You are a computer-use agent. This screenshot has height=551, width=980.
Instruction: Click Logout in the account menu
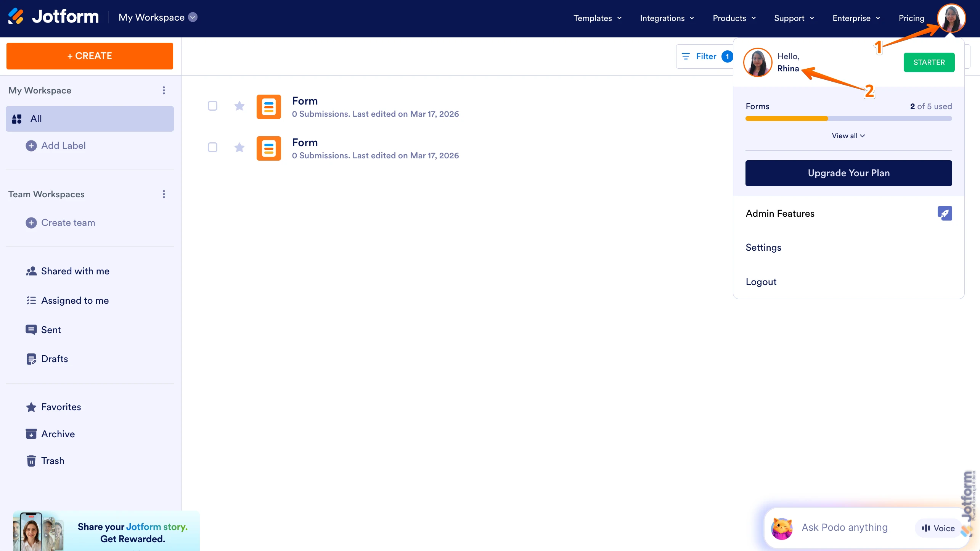point(761,282)
